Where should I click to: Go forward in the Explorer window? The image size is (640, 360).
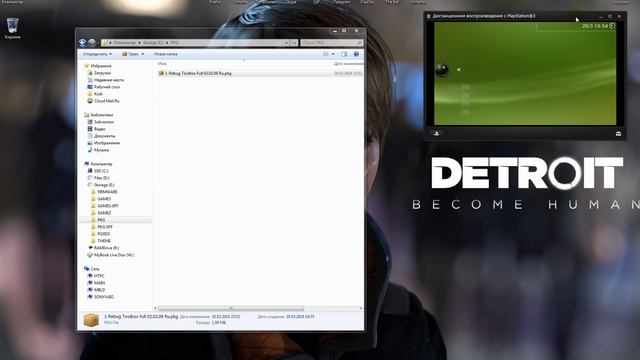(92, 42)
